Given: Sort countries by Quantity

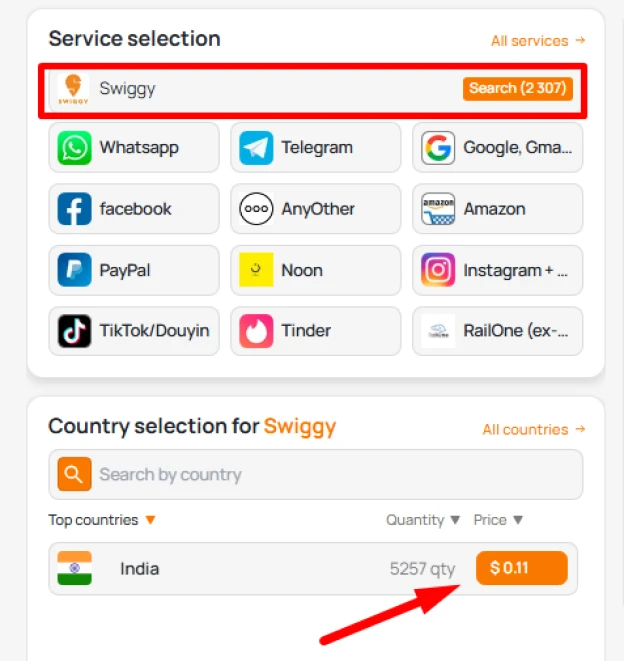Looking at the screenshot, I should click(x=423, y=520).
